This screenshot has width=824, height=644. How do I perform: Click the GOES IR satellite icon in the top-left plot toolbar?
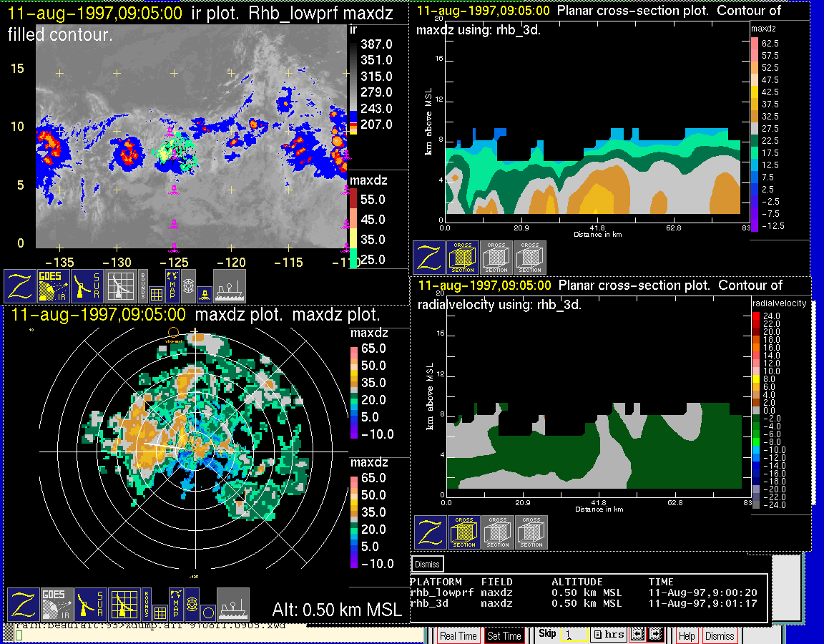coord(53,286)
